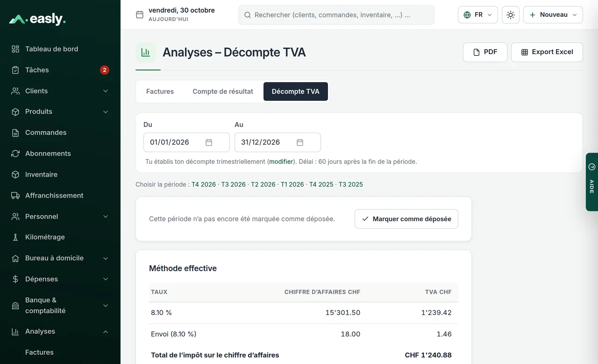Open Abonnements refresh icon in sidebar
598x364 pixels.
pyautogui.click(x=15, y=154)
